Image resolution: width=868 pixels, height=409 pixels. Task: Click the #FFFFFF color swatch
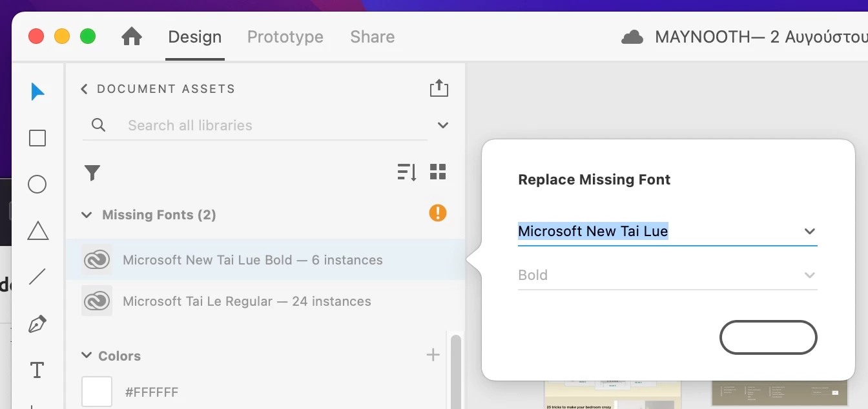[97, 392]
